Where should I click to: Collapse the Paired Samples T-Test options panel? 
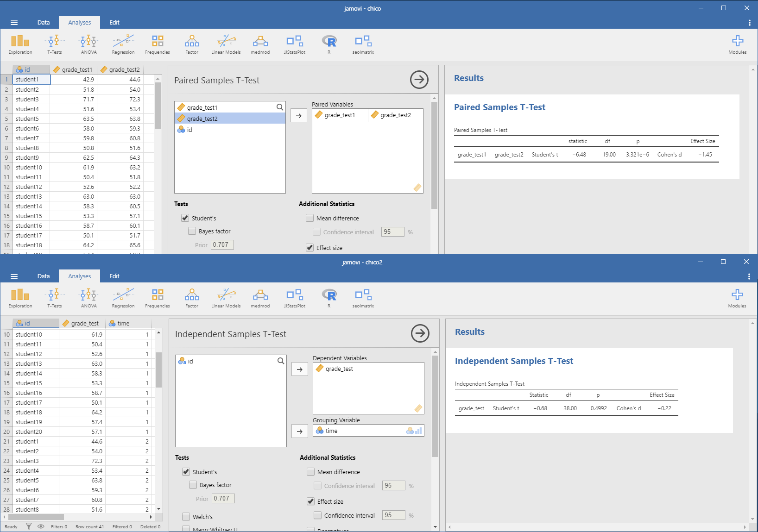pos(419,80)
